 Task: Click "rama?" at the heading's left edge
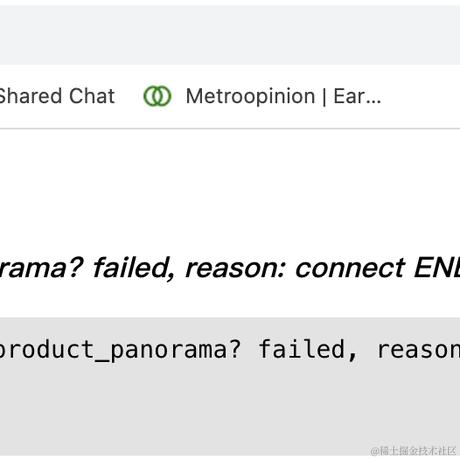pyautogui.click(x=41, y=269)
